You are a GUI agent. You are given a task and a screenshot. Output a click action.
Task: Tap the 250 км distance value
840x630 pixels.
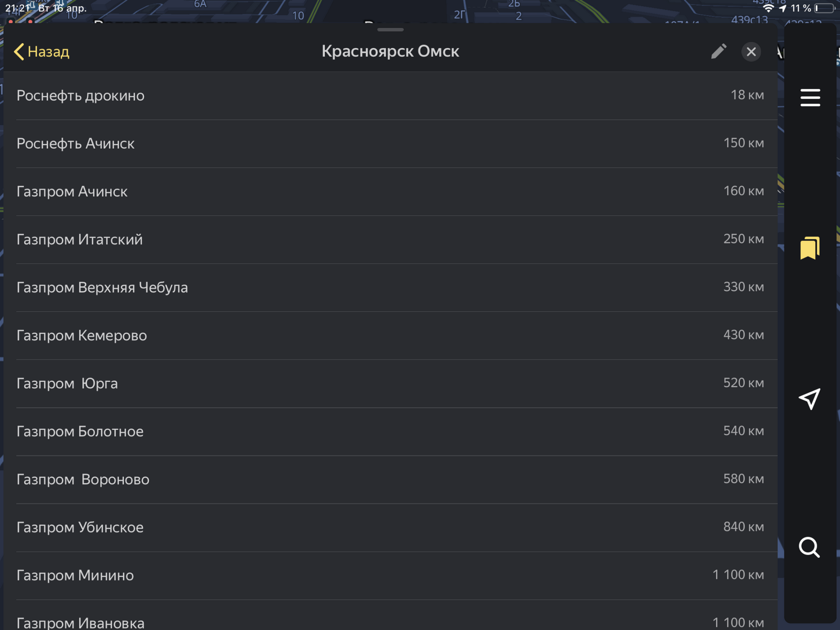[x=743, y=239]
